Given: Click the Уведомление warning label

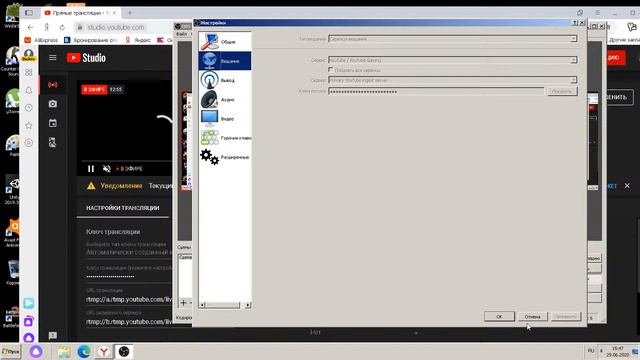Looking at the screenshot, I should [x=121, y=186].
